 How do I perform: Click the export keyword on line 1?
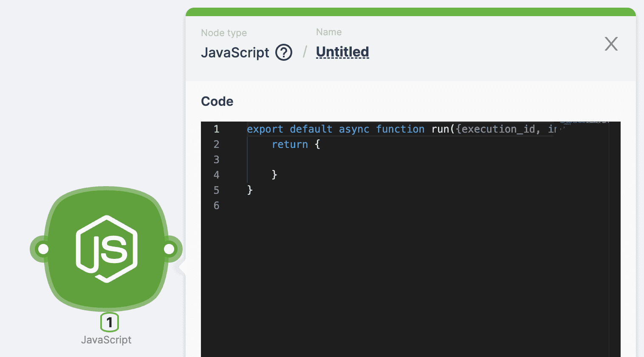(x=265, y=129)
